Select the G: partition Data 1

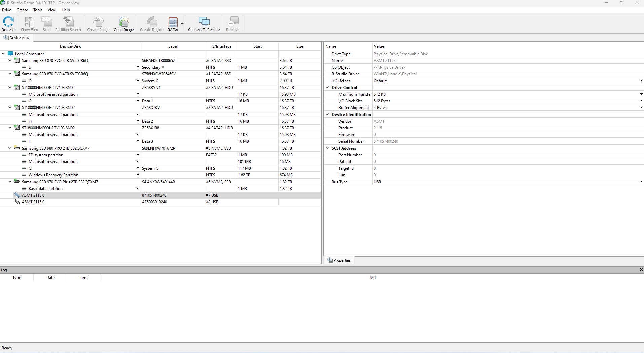pos(160,101)
